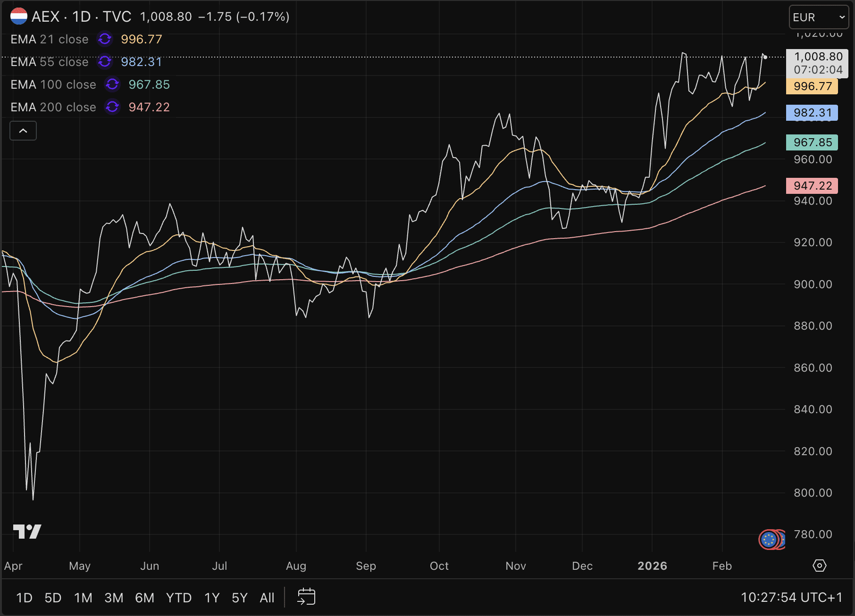Click the EMA 100 refresh indicator icon
Screen dimensions: 855x616
[112, 84]
